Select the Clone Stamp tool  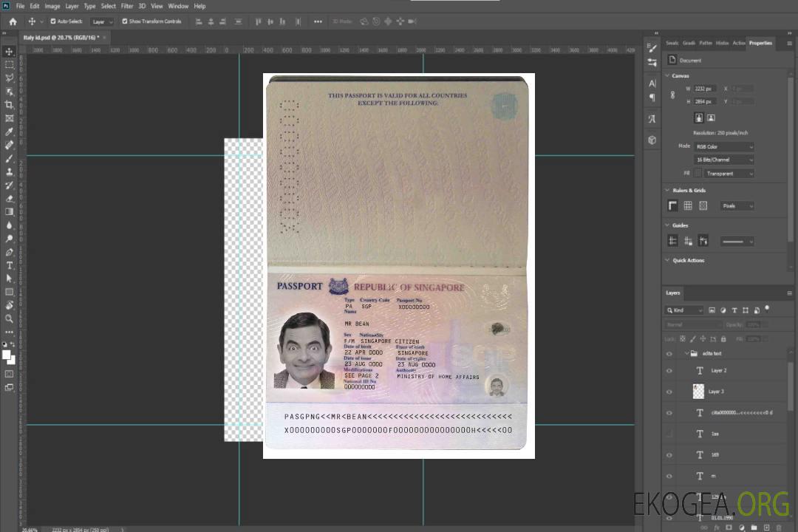[9, 171]
